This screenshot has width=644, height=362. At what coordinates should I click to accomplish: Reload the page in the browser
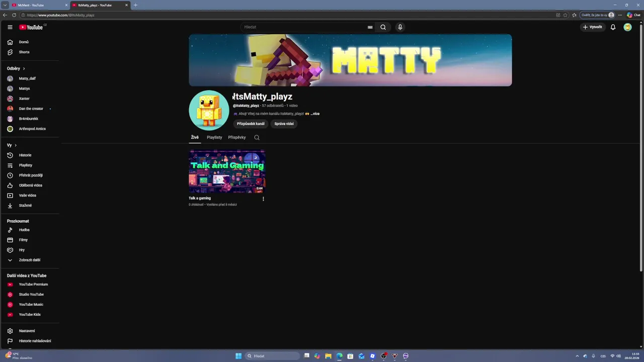pyautogui.click(x=14, y=15)
